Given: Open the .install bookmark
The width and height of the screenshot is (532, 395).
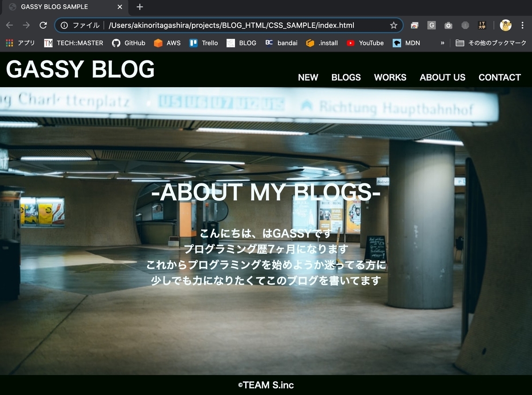Looking at the screenshot, I should [322, 43].
